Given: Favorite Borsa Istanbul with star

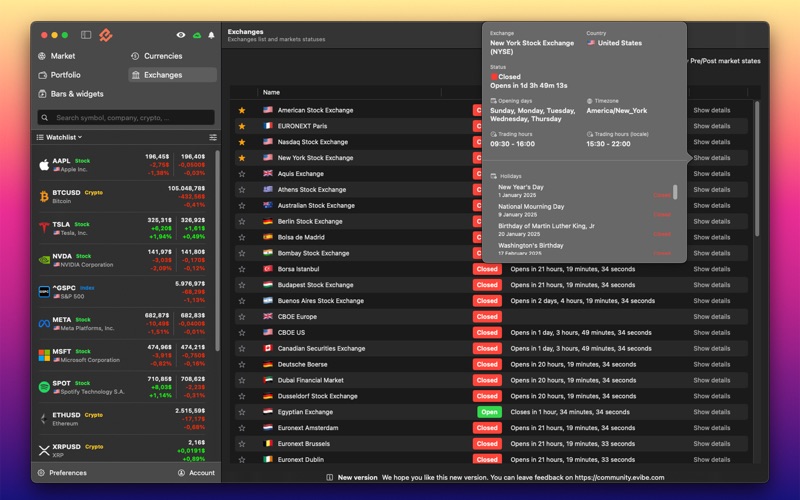Looking at the screenshot, I should [242, 269].
